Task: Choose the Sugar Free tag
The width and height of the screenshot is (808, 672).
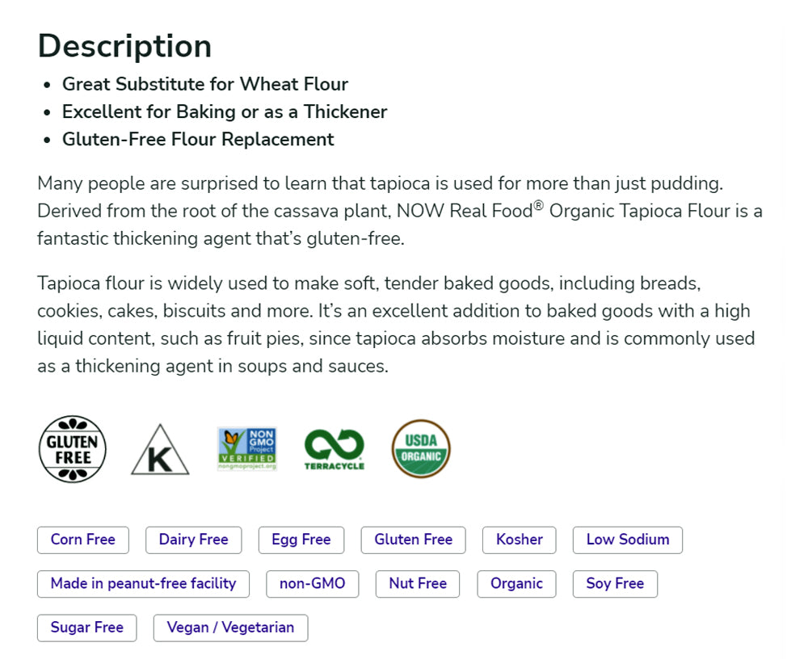Action: click(x=87, y=627)
